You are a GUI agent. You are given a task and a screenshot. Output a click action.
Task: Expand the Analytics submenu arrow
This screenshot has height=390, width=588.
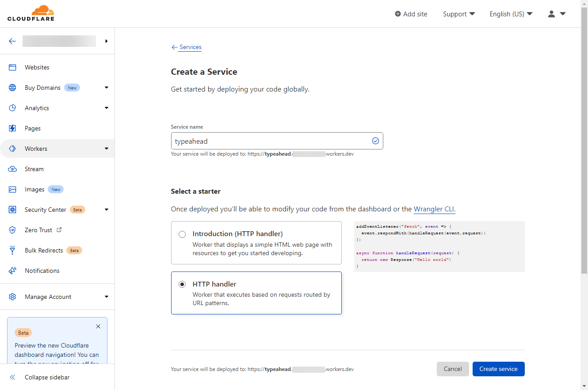coord(107,108)
